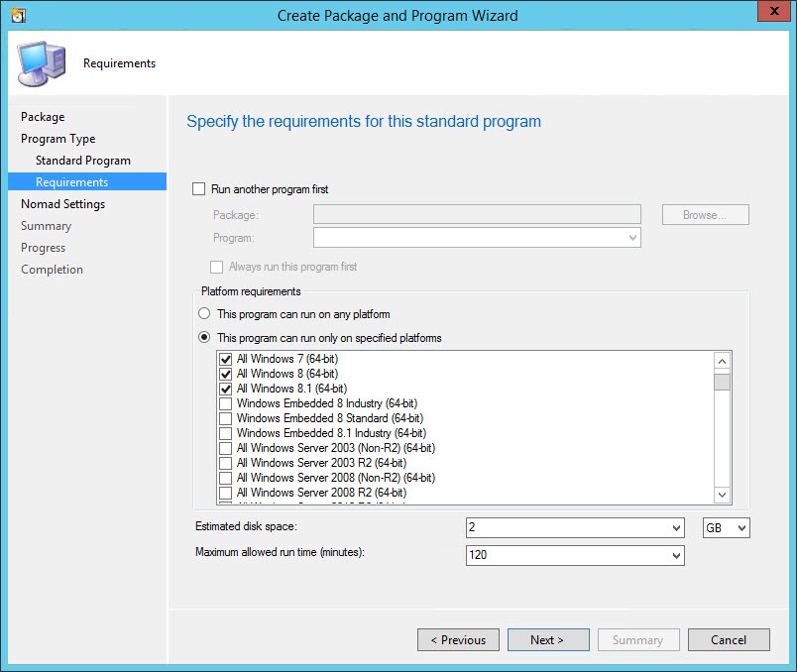Enable 'Run another program first' checkbox
The width and height of the screenshot is (797, 672).
(x=198, y=188)
